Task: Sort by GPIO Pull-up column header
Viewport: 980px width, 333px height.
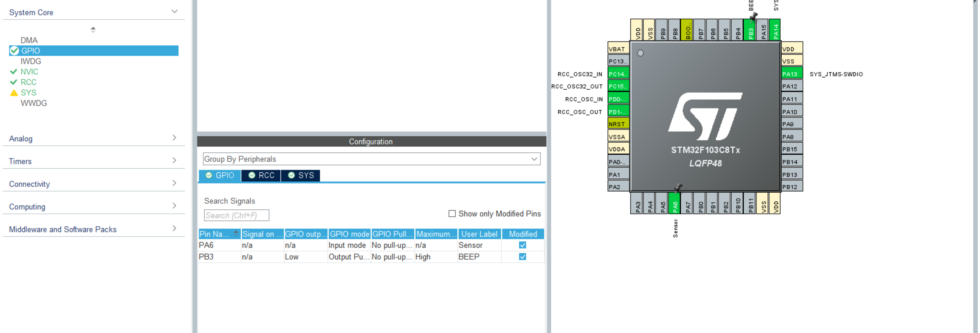Action: point(393,234)
